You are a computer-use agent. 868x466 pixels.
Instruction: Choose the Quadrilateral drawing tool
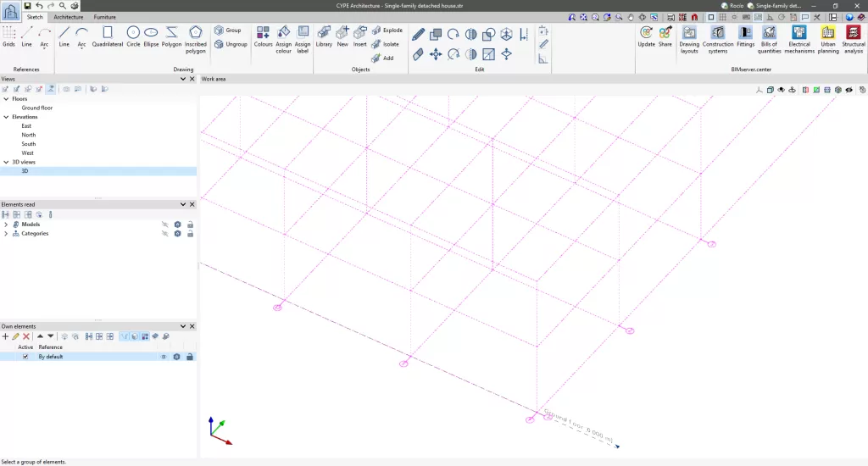pyautogui.click(x=108, y=36)
